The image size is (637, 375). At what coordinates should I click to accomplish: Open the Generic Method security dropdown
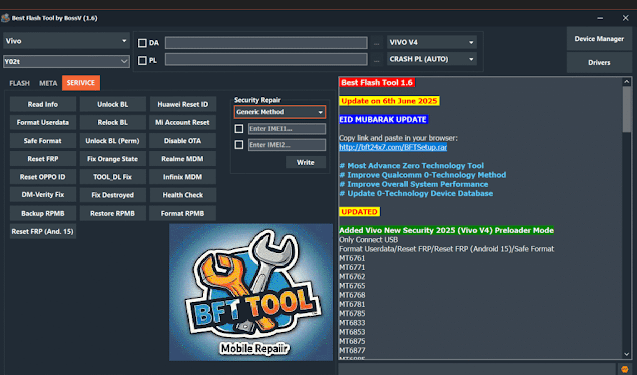[x=280, y=112]
